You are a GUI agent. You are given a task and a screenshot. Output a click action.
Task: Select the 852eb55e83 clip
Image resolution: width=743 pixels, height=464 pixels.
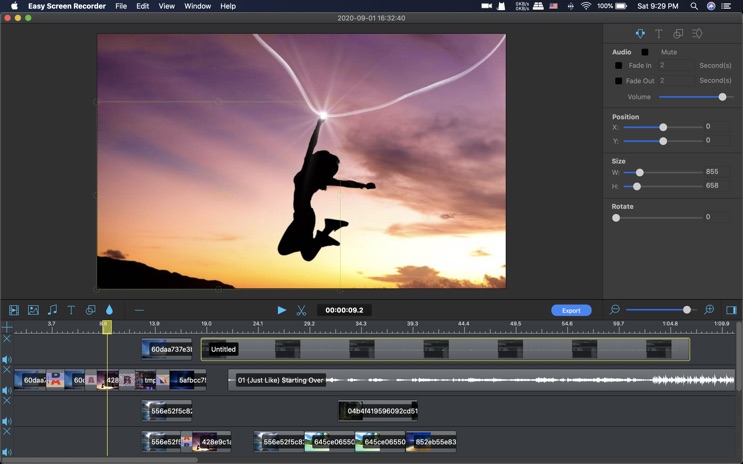[431, 442]
